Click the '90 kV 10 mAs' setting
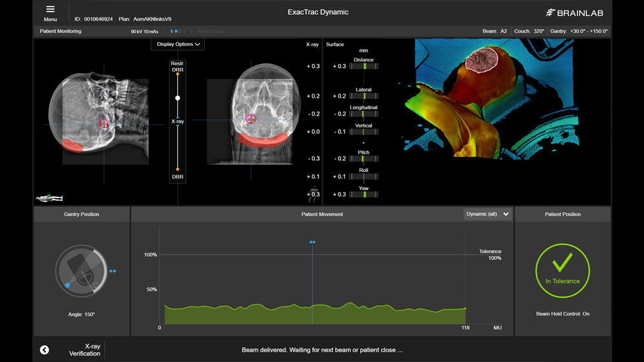644x362 pixels. point(144,32)
